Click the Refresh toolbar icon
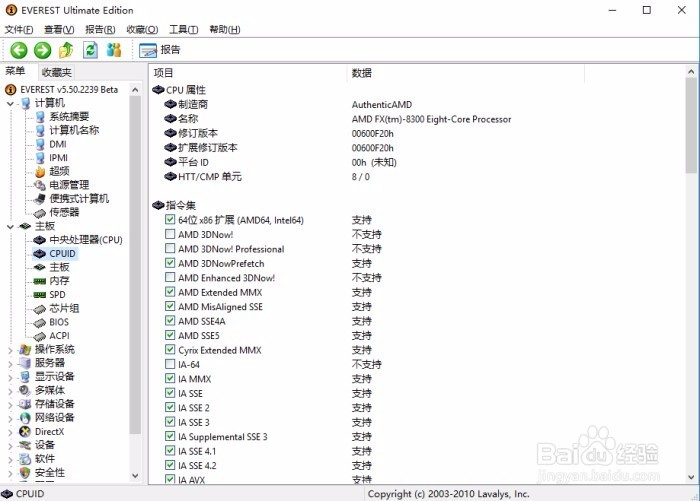Screen dimensions: 700x501 (x=90, y=50)
